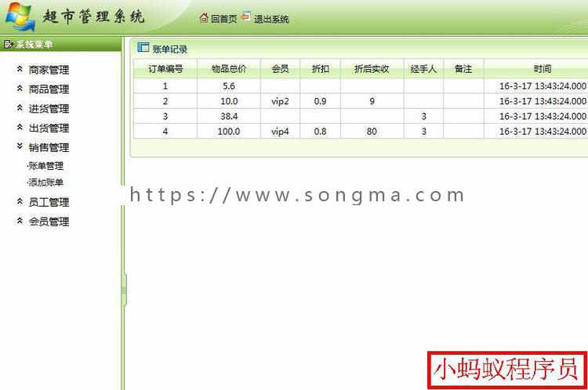Select the total price 10.0 cell
588x390 pixels.
point(229,101)
